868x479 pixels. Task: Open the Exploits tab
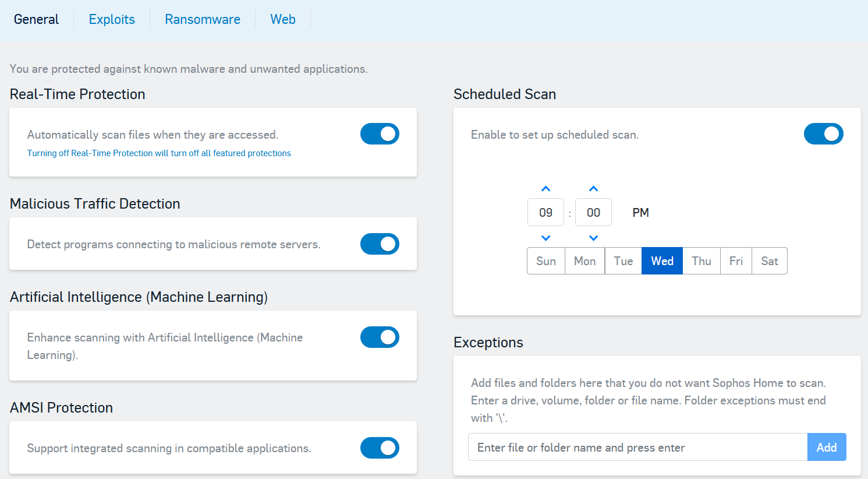coord(112,19)
